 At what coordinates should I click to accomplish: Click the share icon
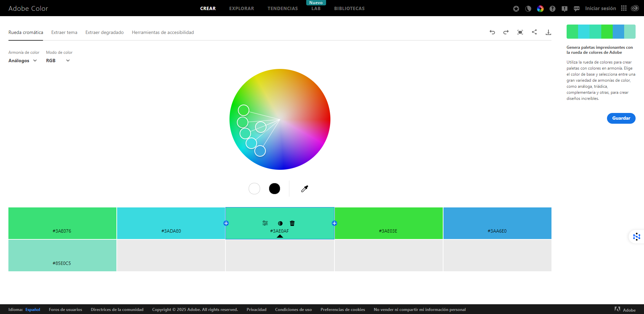(x=534, y=32)
